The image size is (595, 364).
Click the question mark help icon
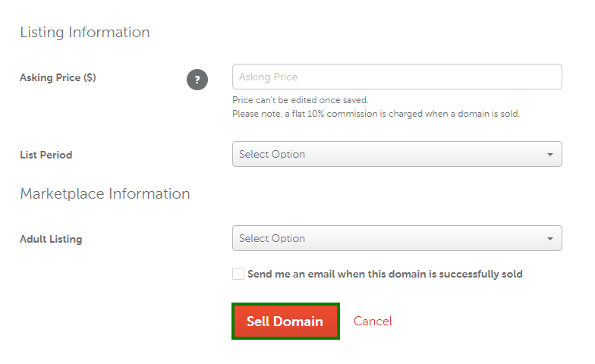197,80
